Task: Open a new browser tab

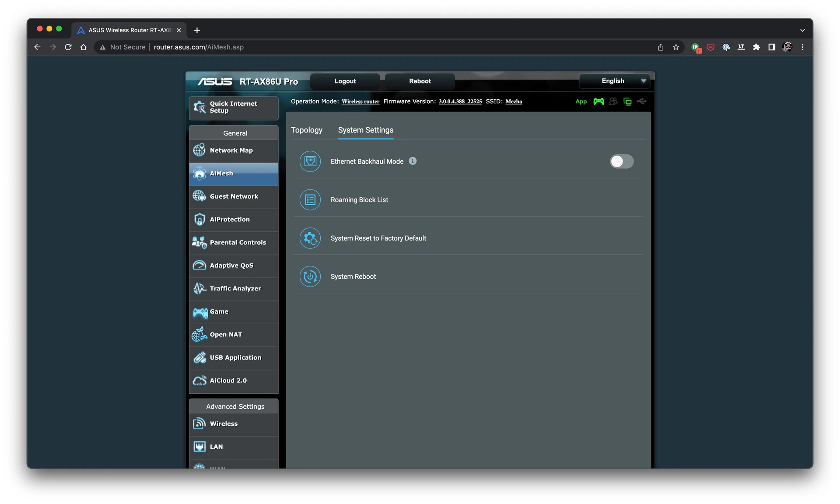Action: pyautogui.click(x=197, y=30)
